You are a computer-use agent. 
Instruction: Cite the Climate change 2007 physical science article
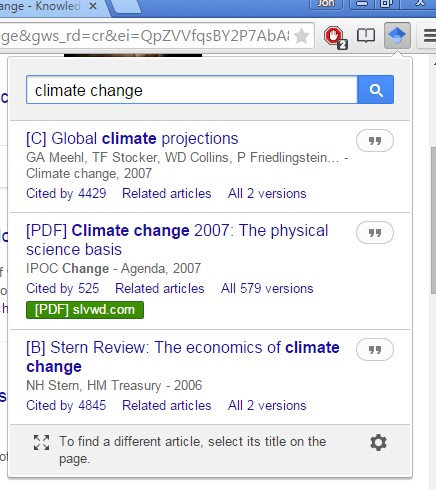click(x=375, y=233)
